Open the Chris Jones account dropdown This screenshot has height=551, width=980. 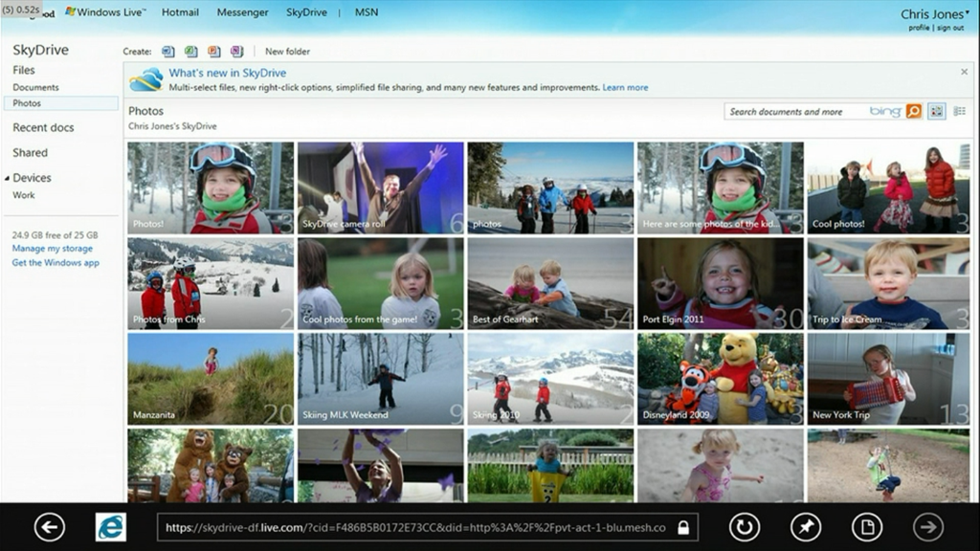934,13
